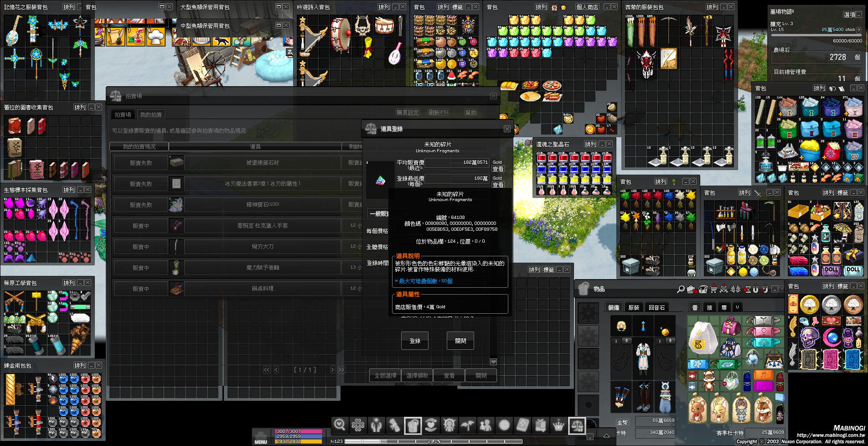The image size is (868, 446).
Task: Select the 裝備 tab in 物品 window
Action: [614, 307]
